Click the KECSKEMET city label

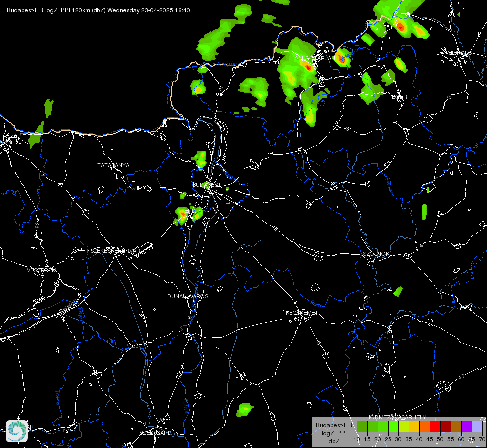[302, 313]
